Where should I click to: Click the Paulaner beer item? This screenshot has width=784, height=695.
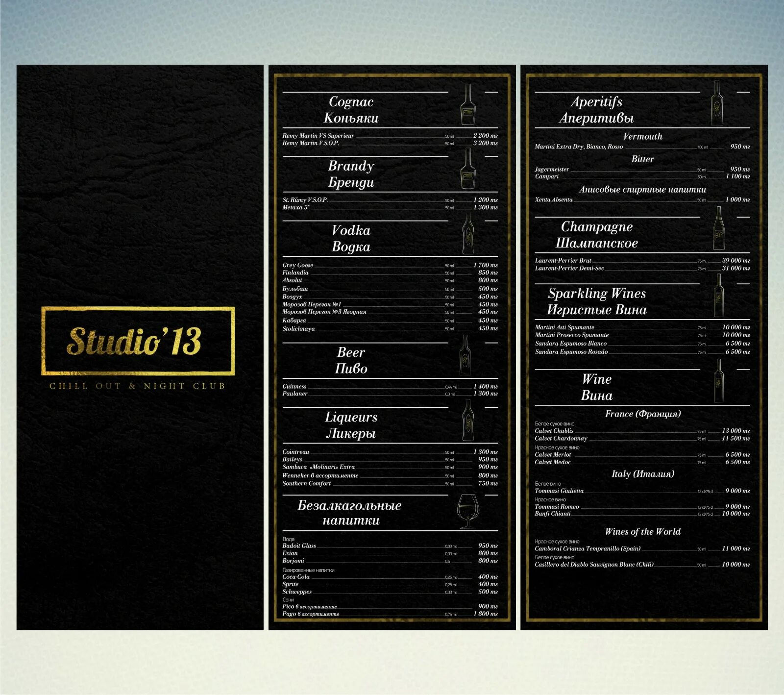pyautogui.click(x=390, y=394)
